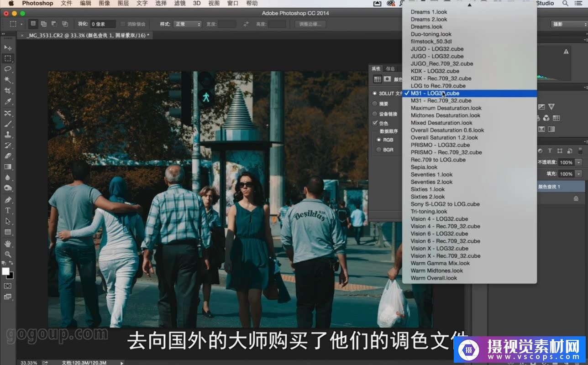
Task: Open the 样式 style dropdown
Action: click(x=187, y=24)
